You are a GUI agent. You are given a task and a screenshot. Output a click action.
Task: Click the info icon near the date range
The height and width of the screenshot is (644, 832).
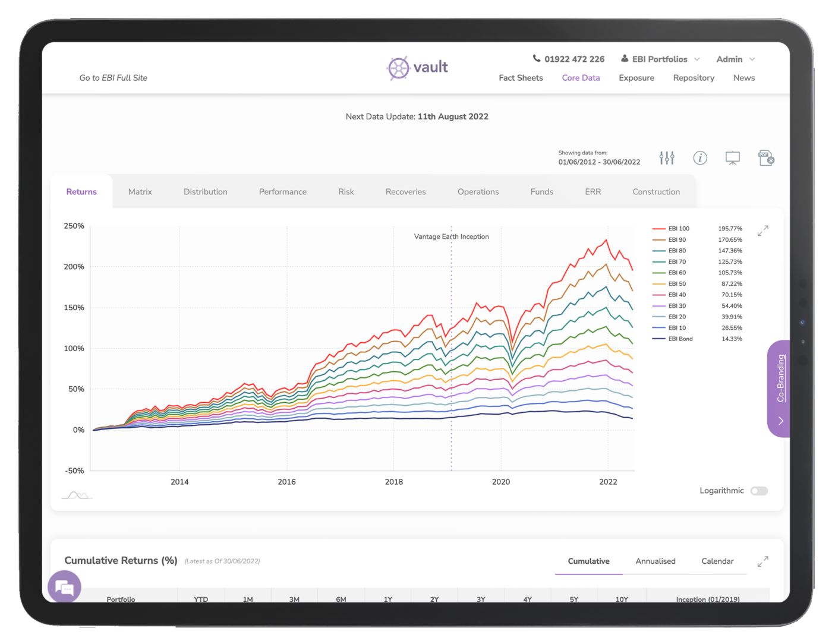click(x=700, y=158)
